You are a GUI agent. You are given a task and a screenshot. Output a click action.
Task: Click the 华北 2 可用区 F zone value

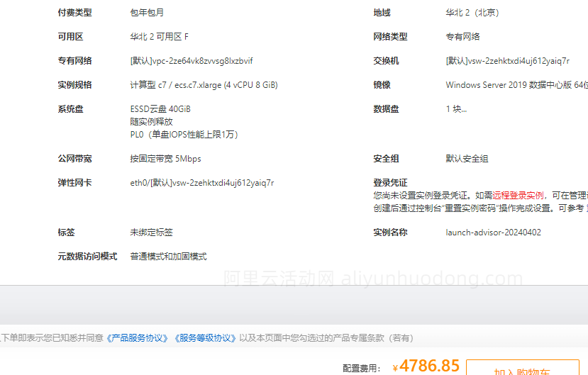pos(159,37)
